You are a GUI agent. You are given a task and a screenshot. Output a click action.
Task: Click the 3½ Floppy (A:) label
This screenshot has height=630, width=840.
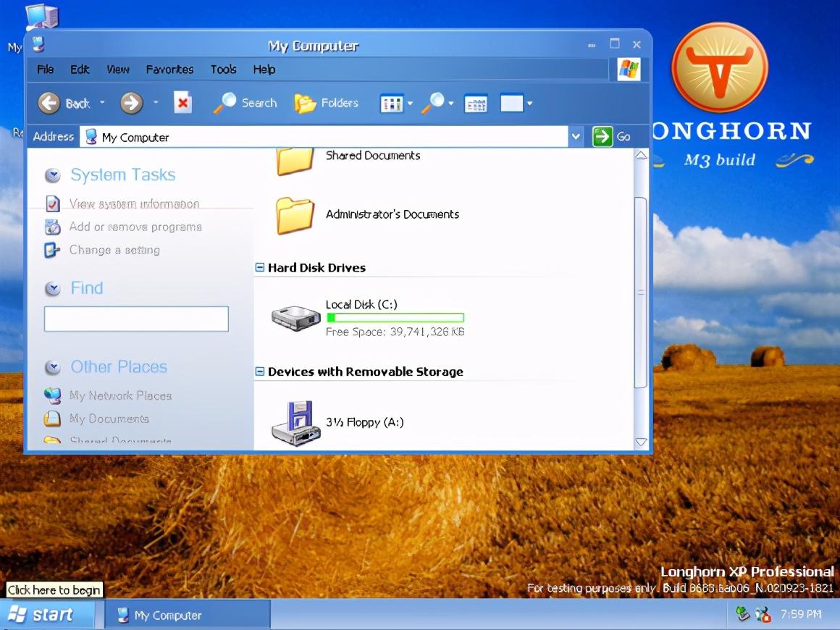365,422
